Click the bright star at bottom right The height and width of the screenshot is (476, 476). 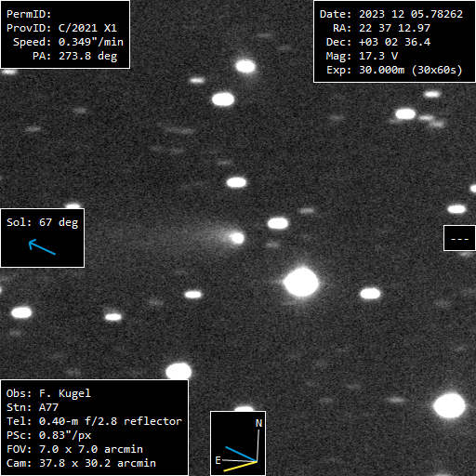(x=449, y=406)
